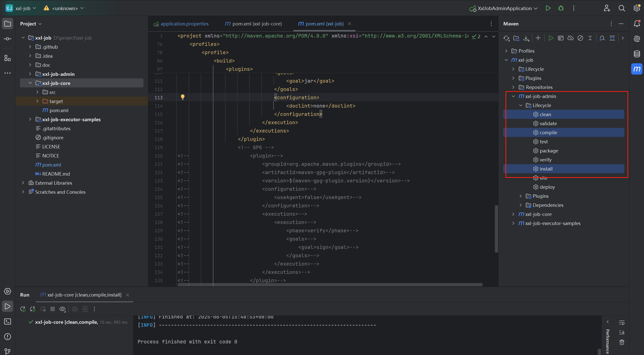Open IDE settings gear icon
This screenshot has width=644, height=355.
636,8
